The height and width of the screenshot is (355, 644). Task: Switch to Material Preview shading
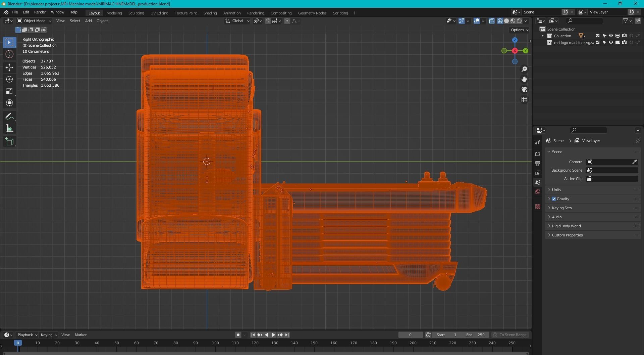tap(513, 21)
